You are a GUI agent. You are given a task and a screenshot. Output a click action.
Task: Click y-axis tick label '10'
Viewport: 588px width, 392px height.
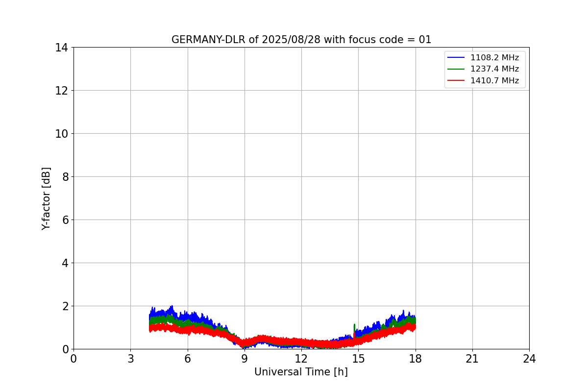click(x=62, y=134)
